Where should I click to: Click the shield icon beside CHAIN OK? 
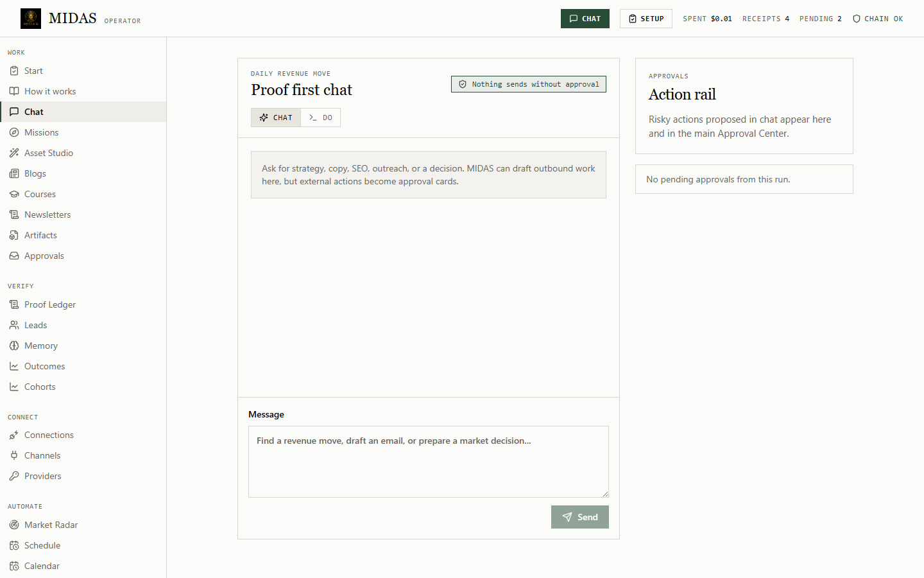coord(857,19)
